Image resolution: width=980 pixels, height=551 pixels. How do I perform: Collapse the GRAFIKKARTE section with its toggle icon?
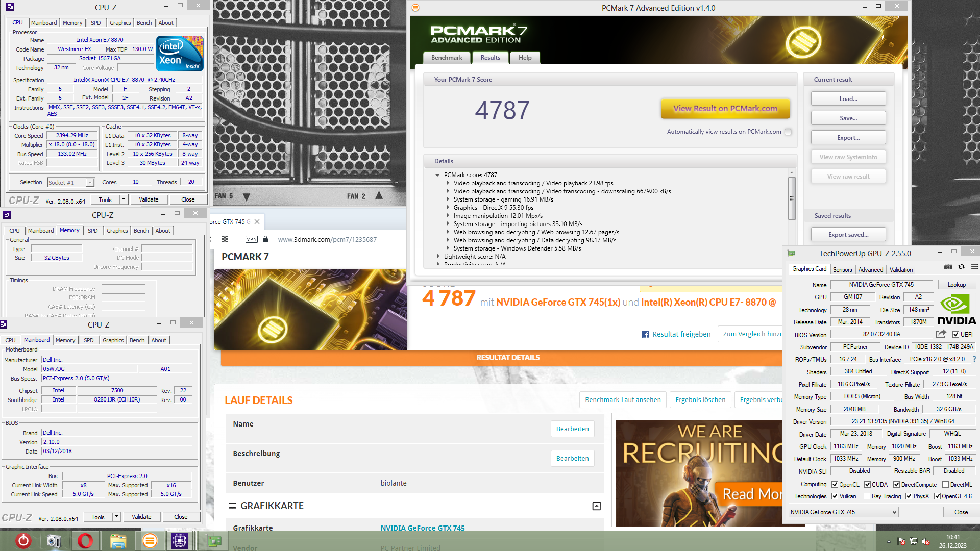click(x=596, y=506)
